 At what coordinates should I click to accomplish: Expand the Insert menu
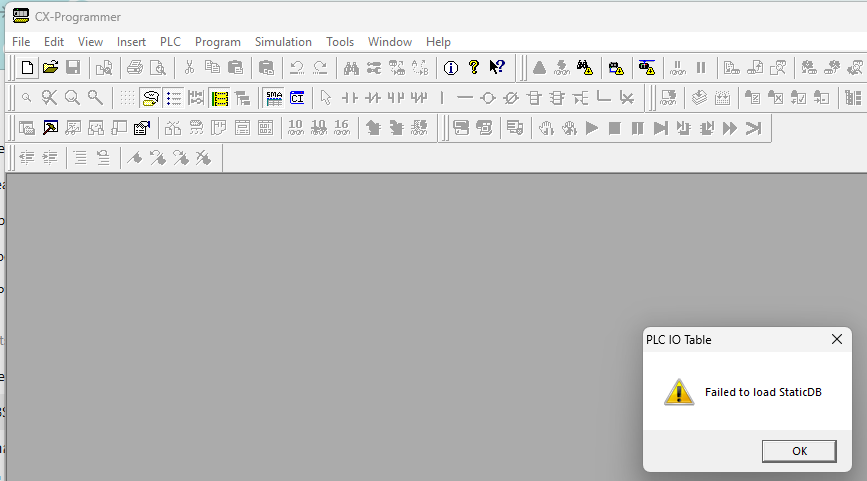click(x=131, y=42)
